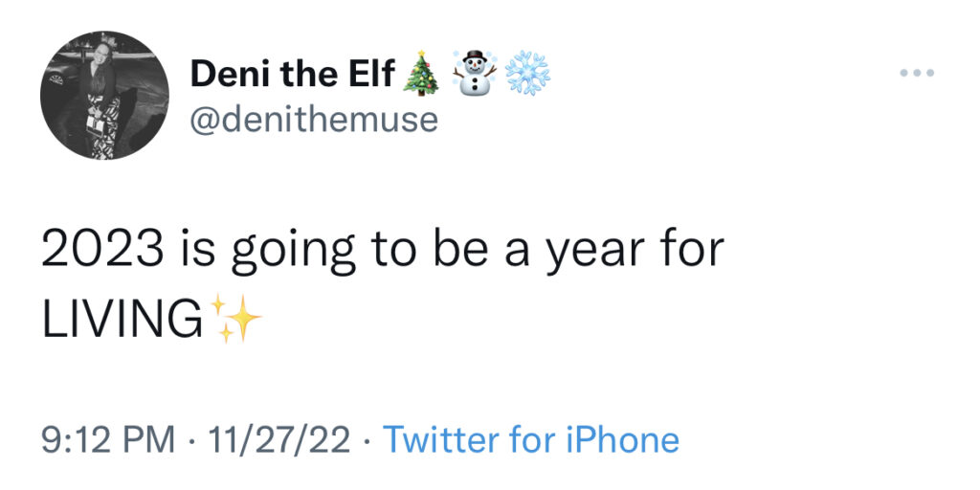This screenshot has height=490, width=980.
Task: Open the Deni the Elf display name
Action: click(292, 75)
